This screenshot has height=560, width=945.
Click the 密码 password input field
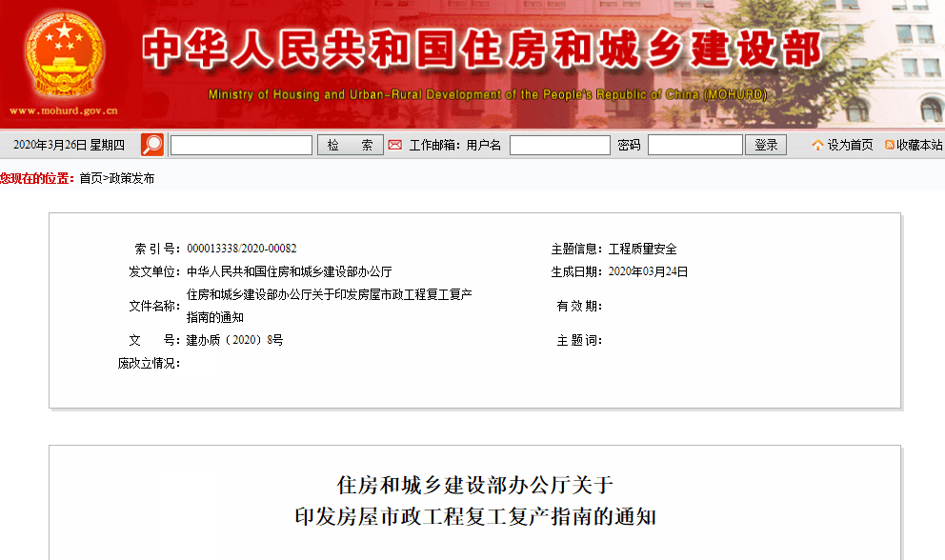pyautogui.click(x=694, y=145)
